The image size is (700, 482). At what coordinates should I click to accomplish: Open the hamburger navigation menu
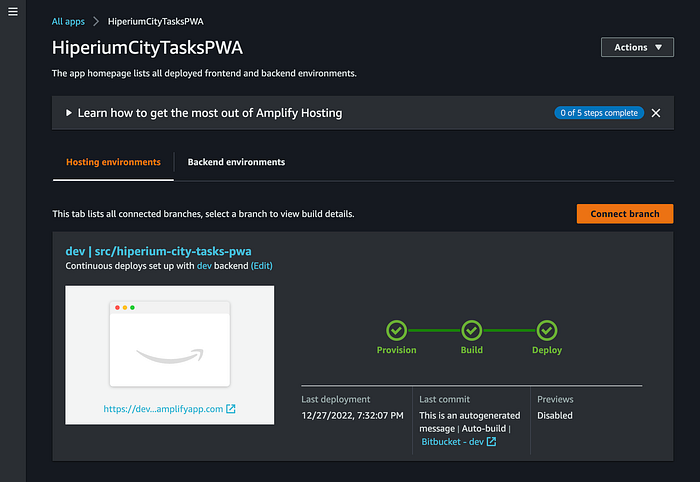13,12
